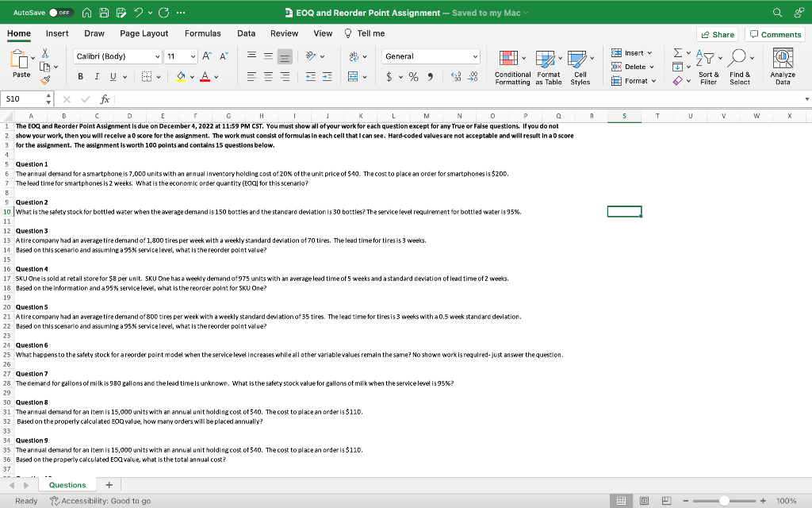The image size is (812, 508).
Task: Apply the yellow fill color bucket
Action: click(181, 77)
